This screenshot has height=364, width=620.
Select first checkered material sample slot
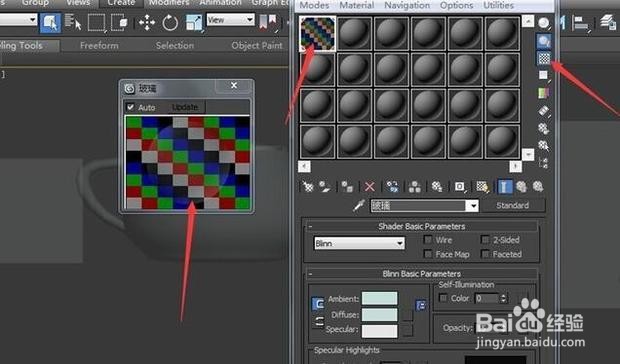[318, 34]
